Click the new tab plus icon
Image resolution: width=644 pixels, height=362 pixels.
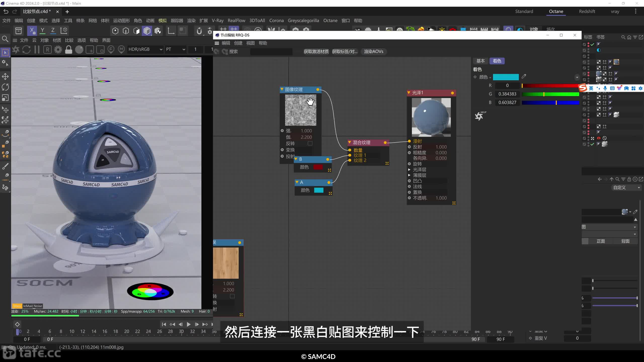tap(67, 12)
